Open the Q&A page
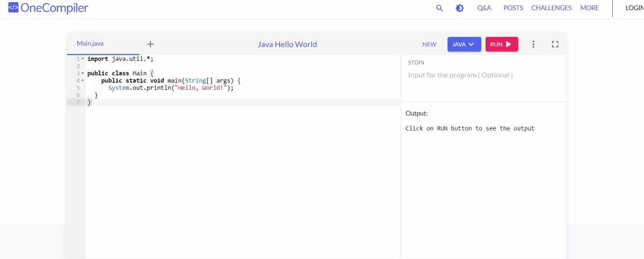This screenshot has width=644, height=259. pyautogui.click(x=485, y=8)
